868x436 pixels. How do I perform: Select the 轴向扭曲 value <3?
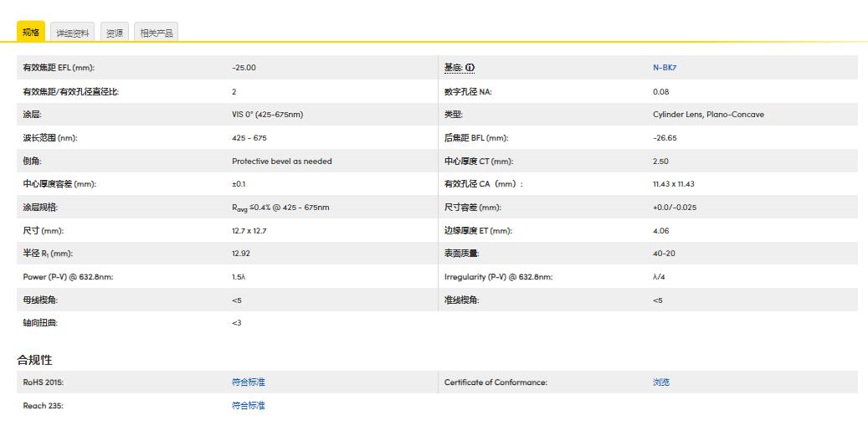pyautogui.click(x=237, y=322)
